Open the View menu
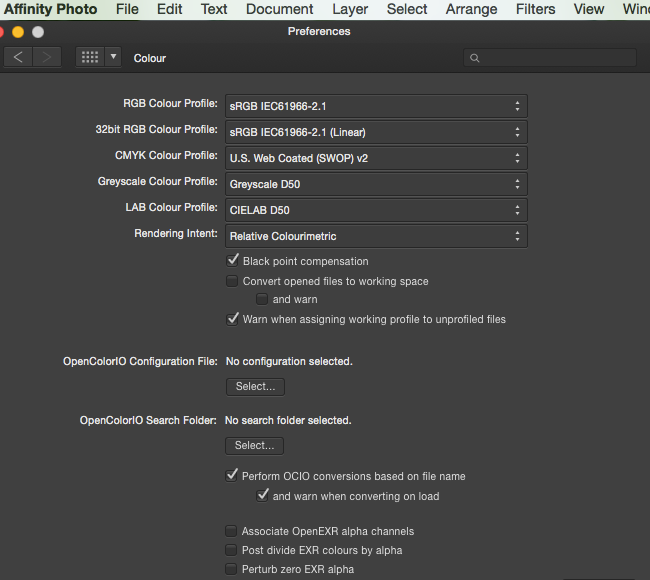The height and width of the screenshot is (580, 650). (589, 9)
